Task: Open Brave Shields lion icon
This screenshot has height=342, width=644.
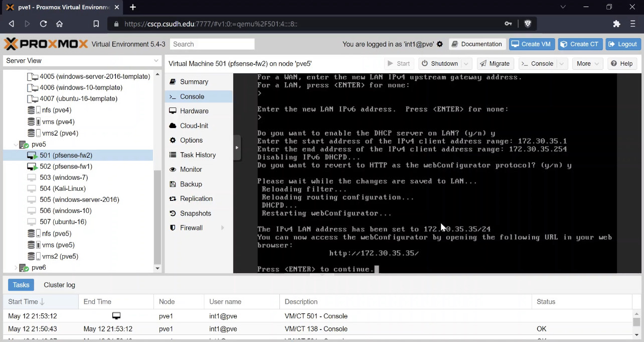Action: [x=528, y=24]
